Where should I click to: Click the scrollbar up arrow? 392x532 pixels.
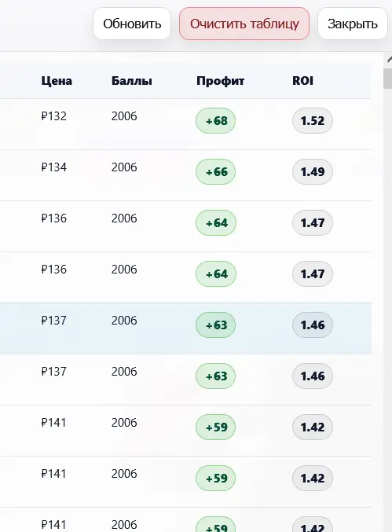point(389,60)
